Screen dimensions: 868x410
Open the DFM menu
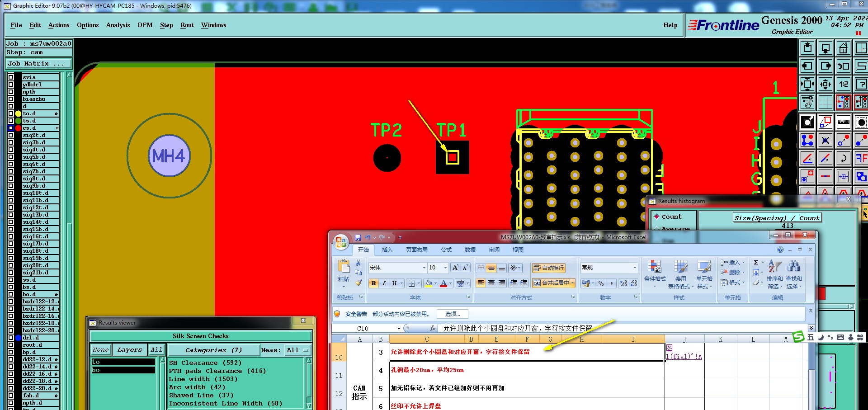coord(145,25)
